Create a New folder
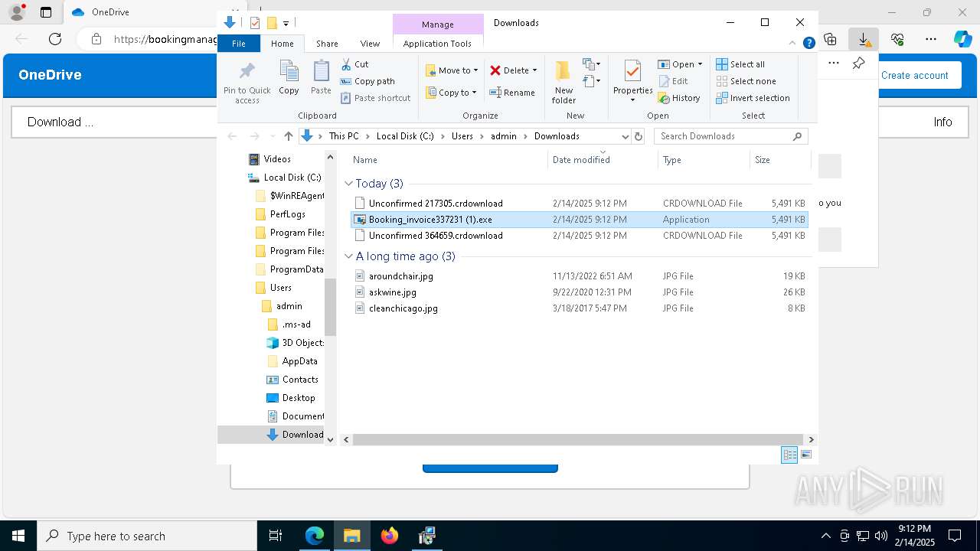980x551 pixels. click(563, 82)
